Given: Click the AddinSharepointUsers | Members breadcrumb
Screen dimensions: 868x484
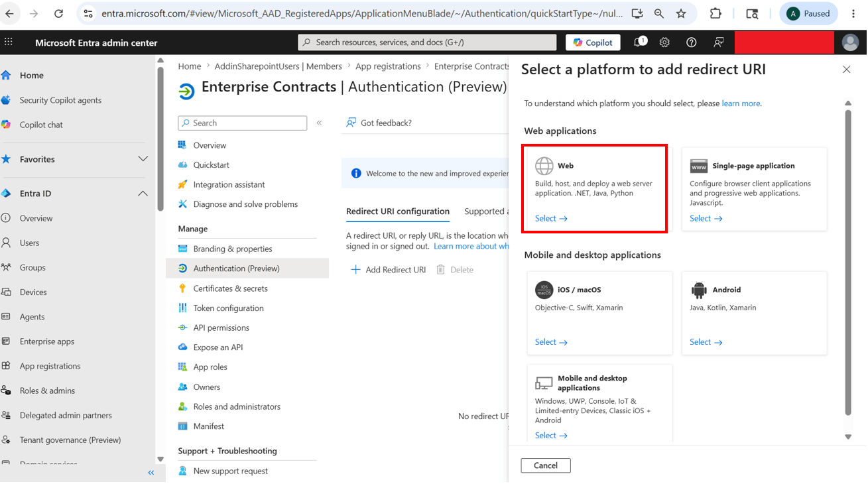Looking at the screenshot, I should point(279,66).
